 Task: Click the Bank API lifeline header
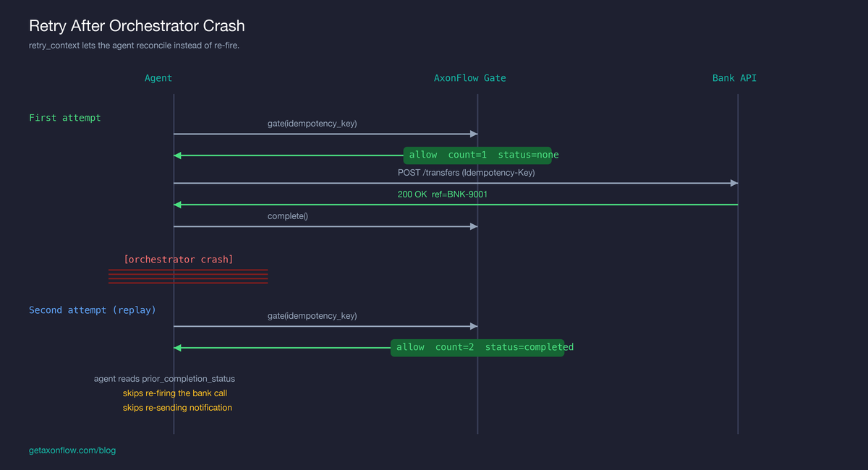[734, 77]
